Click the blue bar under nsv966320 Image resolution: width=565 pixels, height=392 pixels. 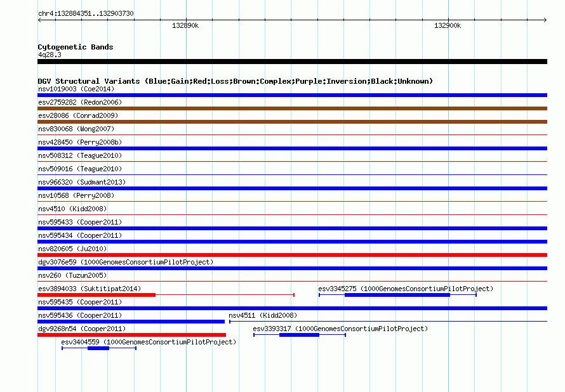[x=292, y=188]
